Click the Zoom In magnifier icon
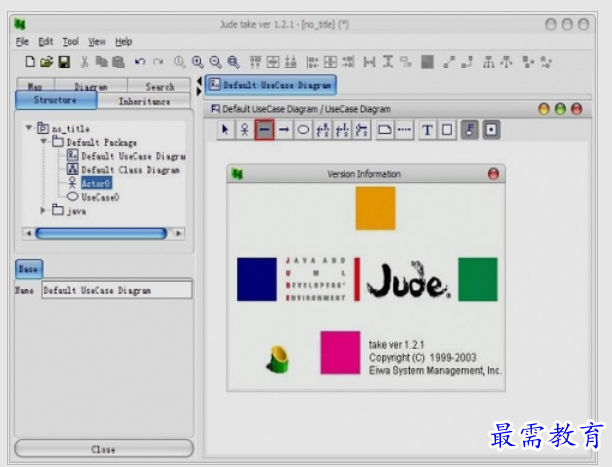The height and width of the screenshot is (467, 612). pos(197,62)
